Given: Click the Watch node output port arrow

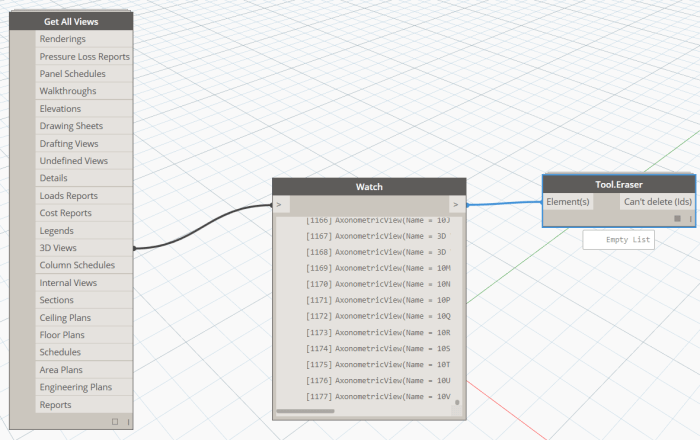Looking at the screenshot, I should (x=456, y=205).
